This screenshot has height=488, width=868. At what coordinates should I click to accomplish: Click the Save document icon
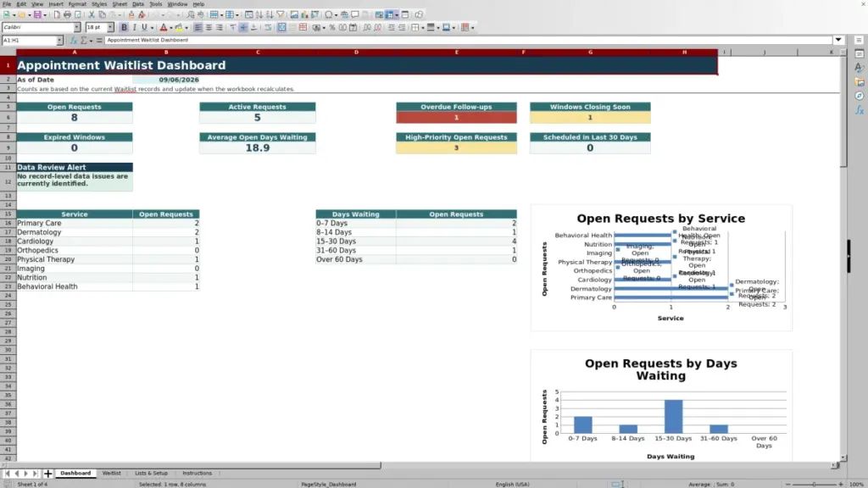click(x=37, y=14)
